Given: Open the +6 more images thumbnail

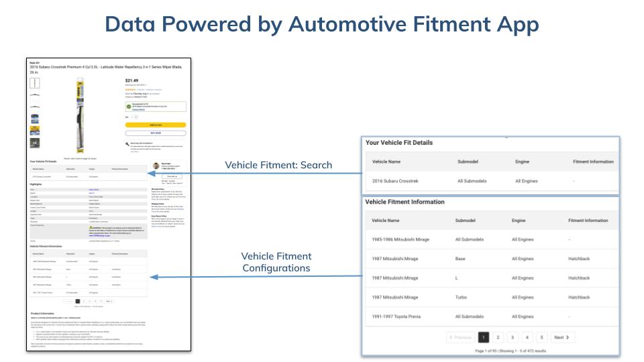Looking at the screenshot, I should click(x=35, y=142).
